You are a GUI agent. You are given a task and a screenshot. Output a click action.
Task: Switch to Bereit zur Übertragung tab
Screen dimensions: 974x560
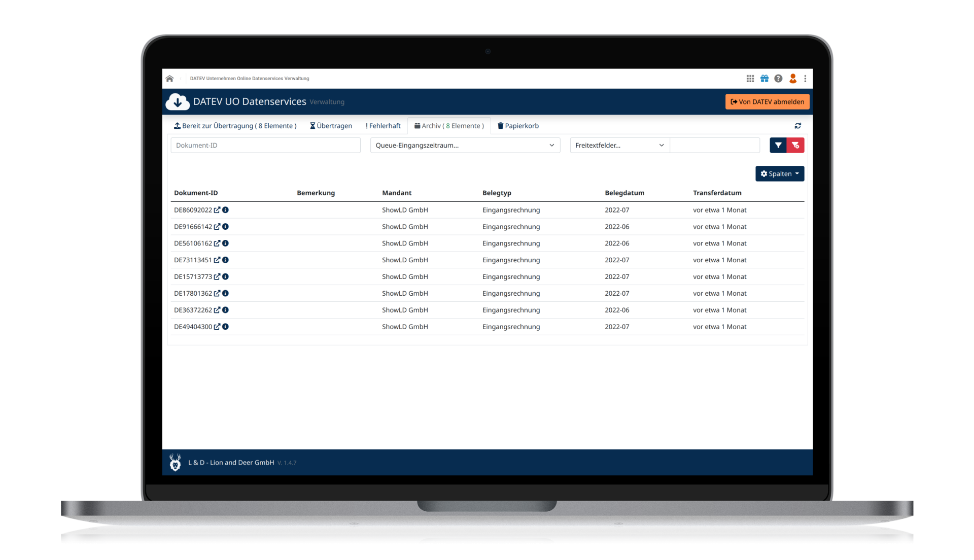(x=235, y=126)
